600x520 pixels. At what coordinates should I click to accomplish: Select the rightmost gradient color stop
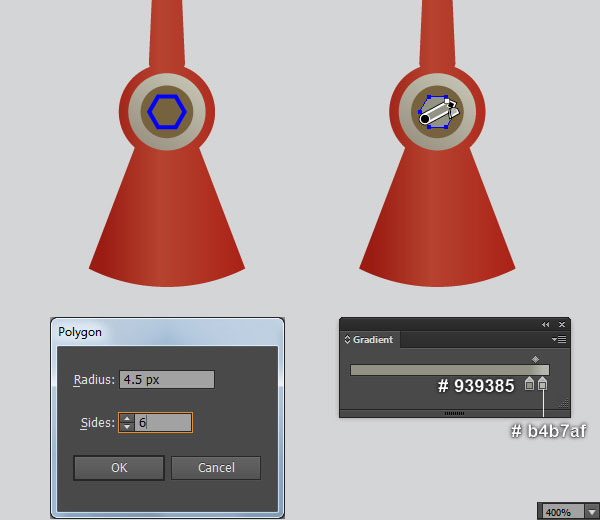click(542, 384)
